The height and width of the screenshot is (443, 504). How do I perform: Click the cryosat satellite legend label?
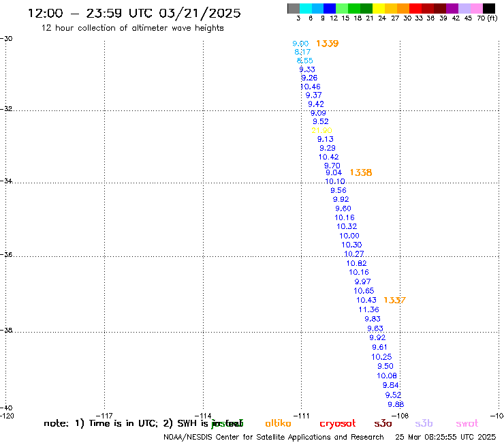338,424
